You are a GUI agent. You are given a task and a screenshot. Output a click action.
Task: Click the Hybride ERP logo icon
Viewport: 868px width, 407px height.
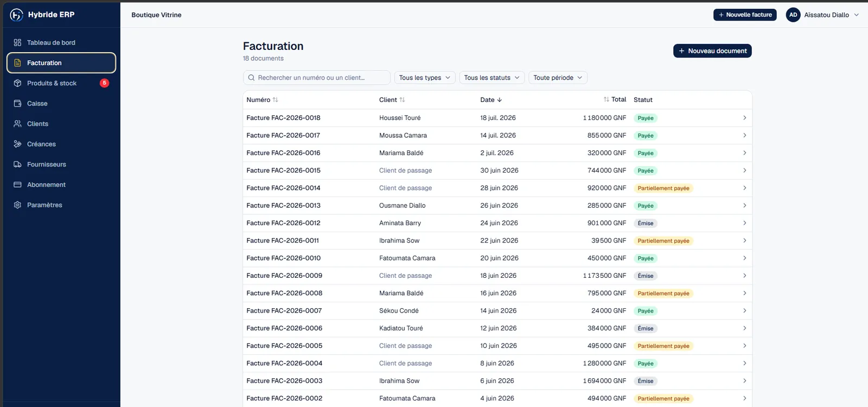17,15
